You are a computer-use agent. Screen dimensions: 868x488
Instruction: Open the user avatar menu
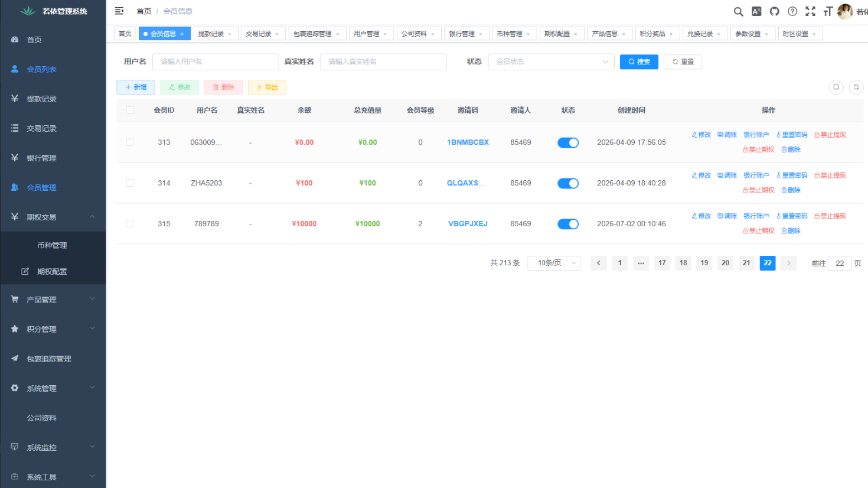(x=846, y=11)
